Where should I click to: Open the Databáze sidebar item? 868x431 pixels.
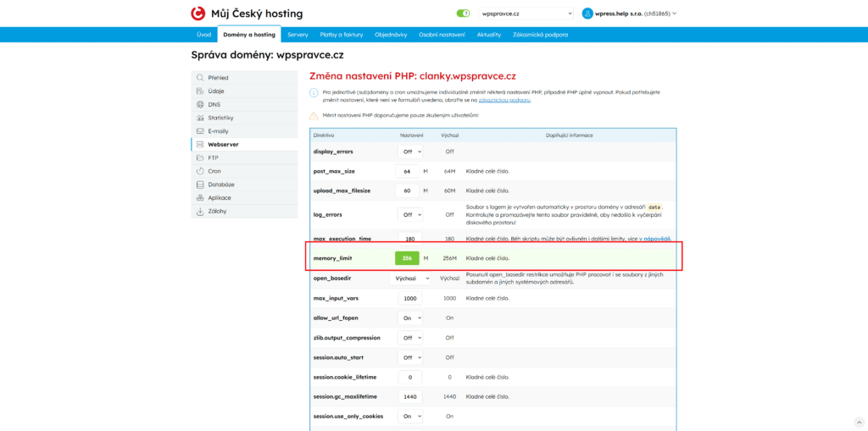[x=244, y=185]
